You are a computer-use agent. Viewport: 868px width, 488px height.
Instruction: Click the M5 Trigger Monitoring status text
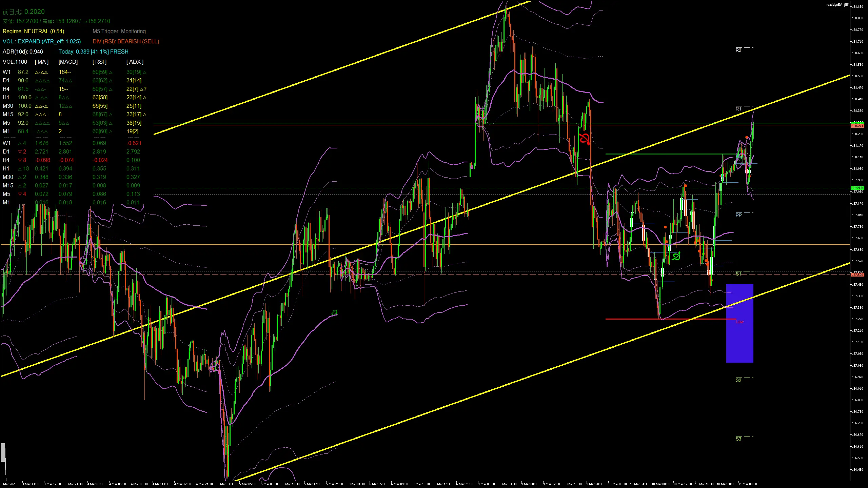click(x=121, y=31)
